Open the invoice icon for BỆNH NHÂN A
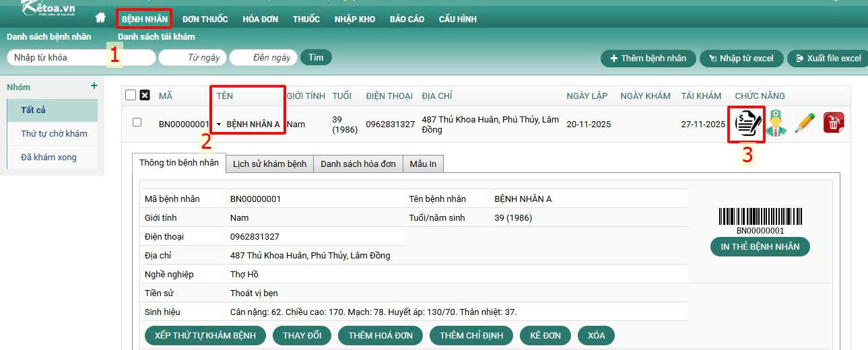This screenshot has width=868, height=350. (x=746, y=124)
